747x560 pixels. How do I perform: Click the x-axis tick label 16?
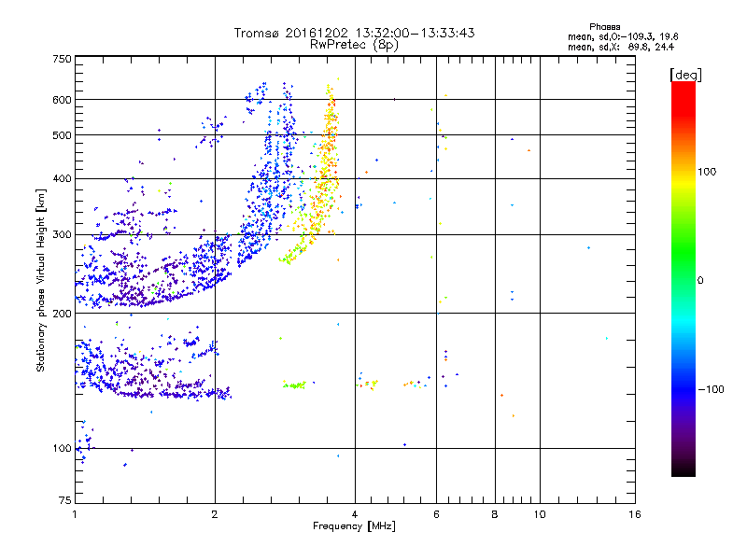[635, 514]
